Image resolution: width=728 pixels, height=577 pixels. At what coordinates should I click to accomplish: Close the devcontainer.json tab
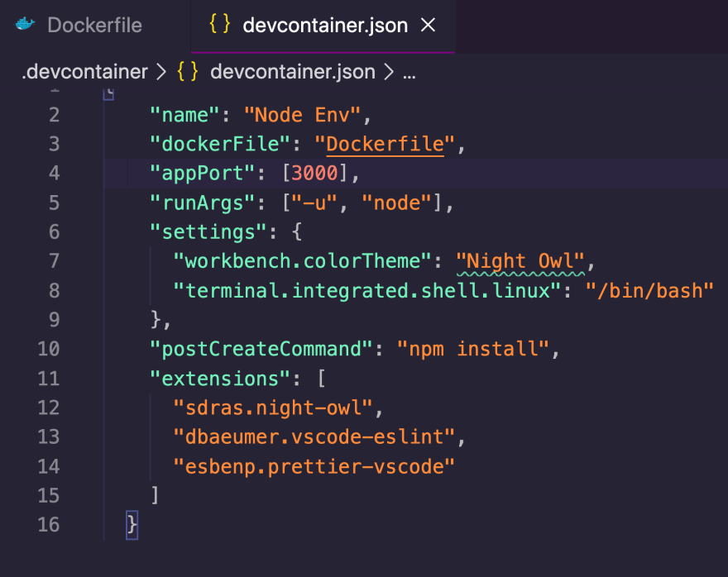[x=428, y=25]
